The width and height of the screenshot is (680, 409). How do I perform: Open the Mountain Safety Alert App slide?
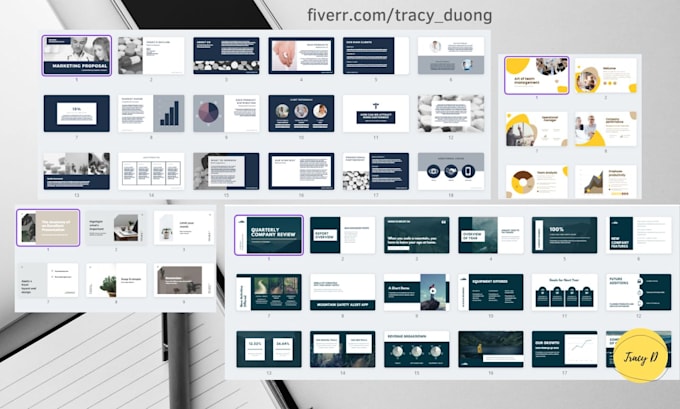click(x=343, y=292)
